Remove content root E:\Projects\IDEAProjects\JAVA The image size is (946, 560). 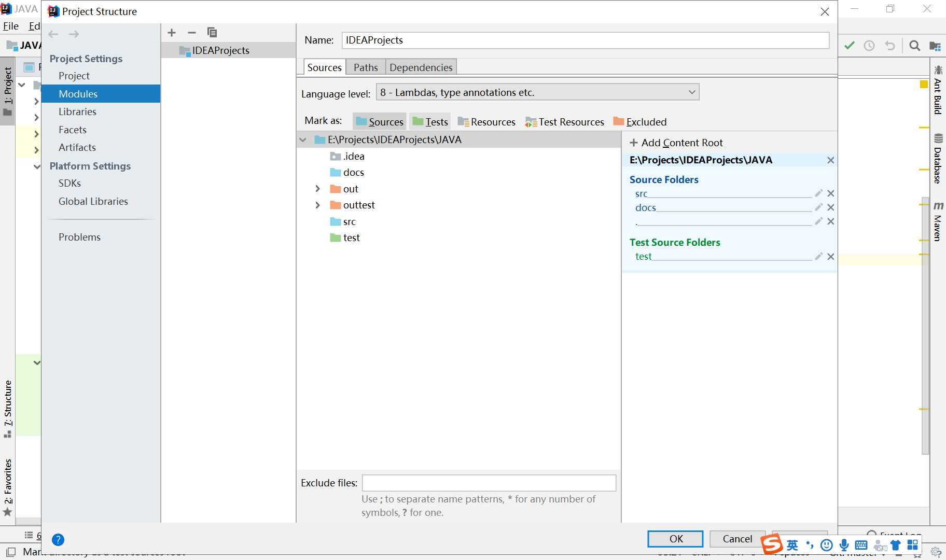[831, 160]
